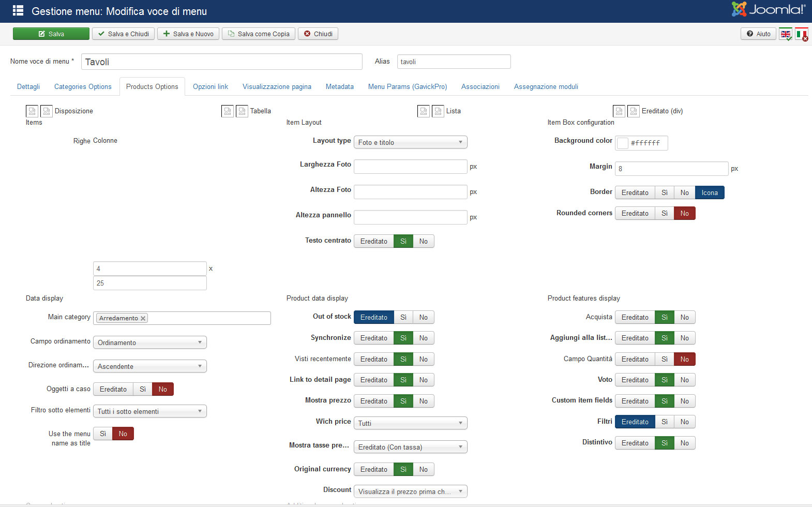Open the Discount dropdown
The height and width of the screenshot is (507, 812).
pos(411,491)
